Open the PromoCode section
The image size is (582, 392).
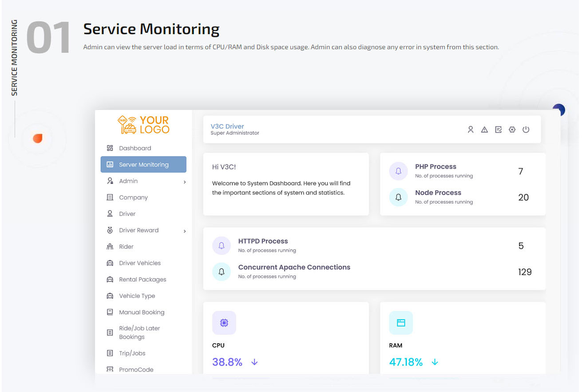136,369
